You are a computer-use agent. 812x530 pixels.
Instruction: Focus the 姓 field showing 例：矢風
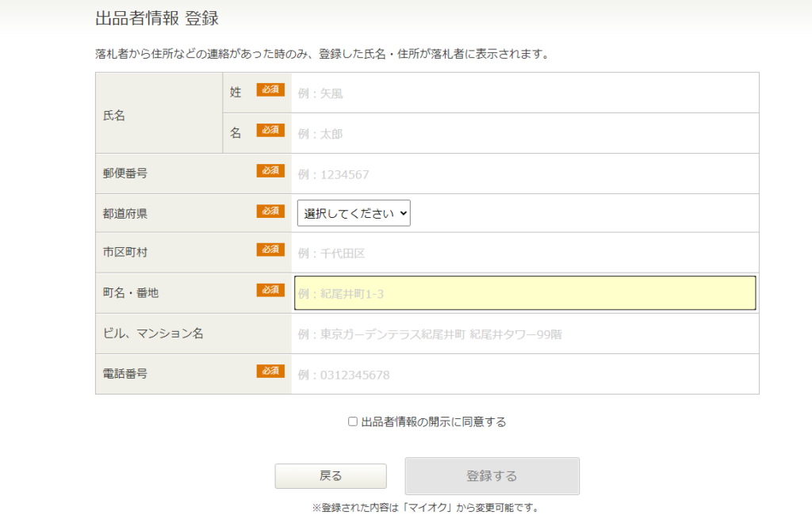[525, 93]
